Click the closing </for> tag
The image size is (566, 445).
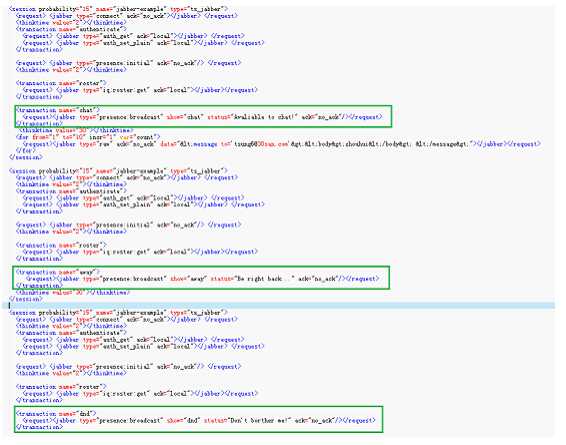point(26,150)
